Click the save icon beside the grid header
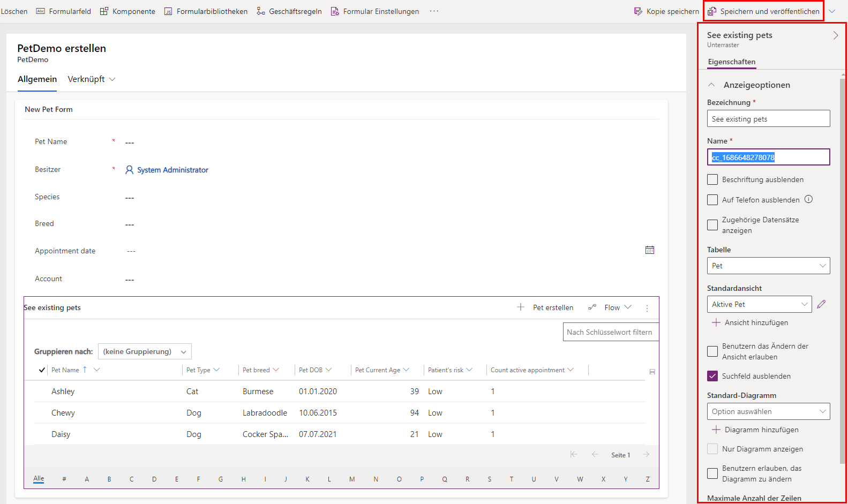The width and height of the screenshot is (848, 504). pos(652,371)
